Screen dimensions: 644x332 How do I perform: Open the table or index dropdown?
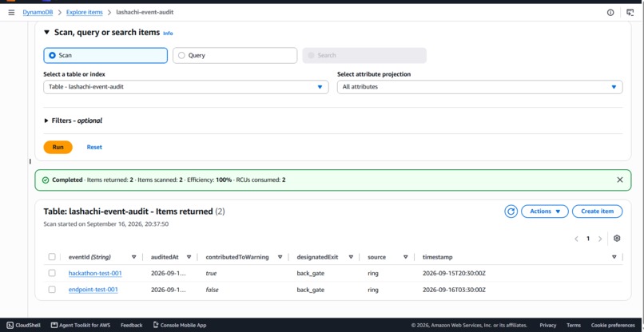(186, 87)
